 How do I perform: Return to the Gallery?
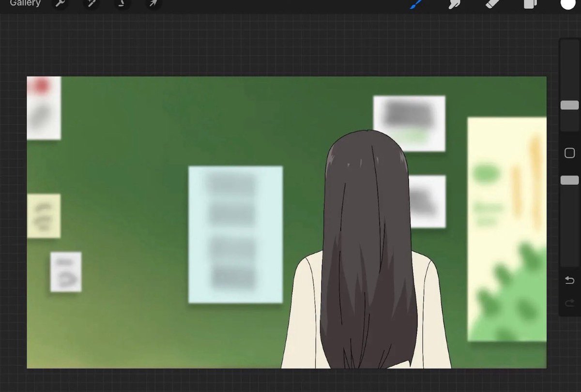point(25,3)
